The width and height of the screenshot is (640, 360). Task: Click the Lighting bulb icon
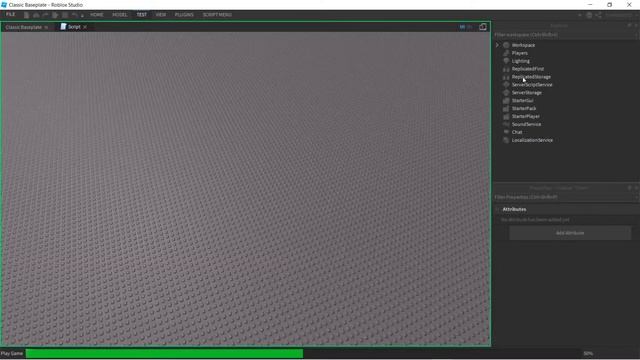coord(506,61)
